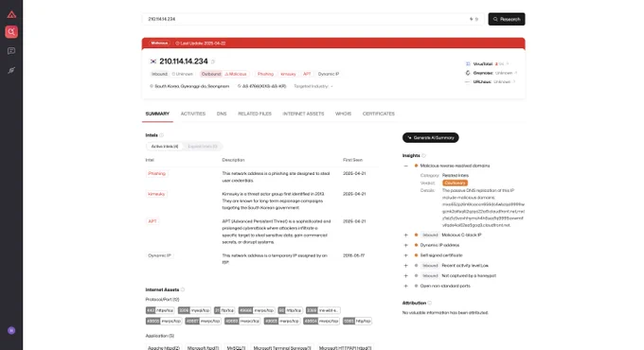Expand Recent activity level Low insight
The width and height of the screenshot is (644, 350).
[x=405, y=266]
